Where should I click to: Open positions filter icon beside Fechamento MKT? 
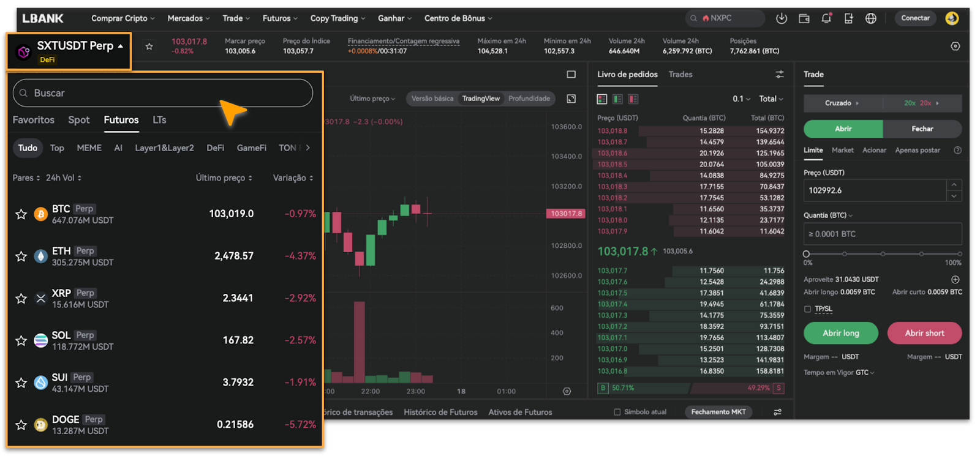[x=777, y=412]
